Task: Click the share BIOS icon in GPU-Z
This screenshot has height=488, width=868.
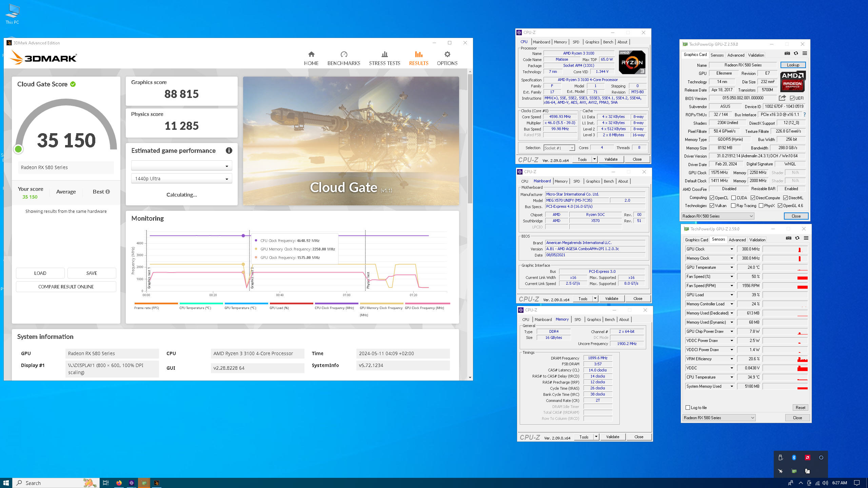Action: coord(782,98)
